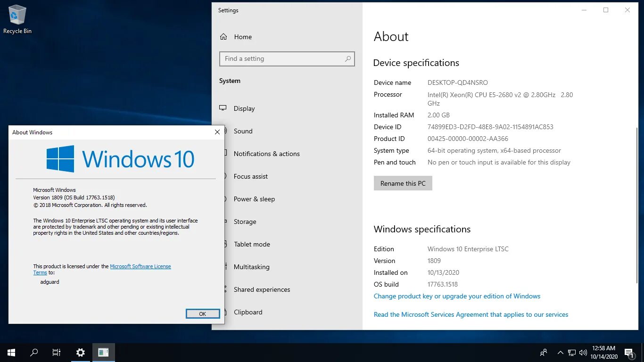Click the search magnifier in Find a setting

348,59
